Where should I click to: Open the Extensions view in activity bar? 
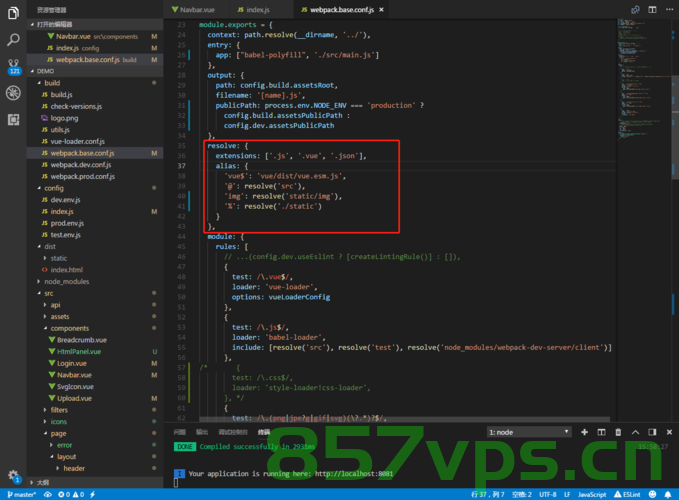click(x=13, y=119)
